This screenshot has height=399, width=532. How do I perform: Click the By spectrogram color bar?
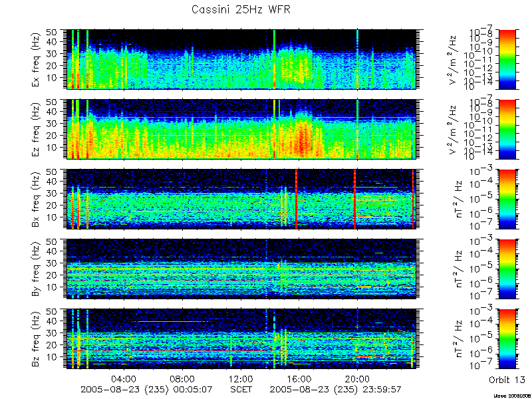tap(507, 269)
